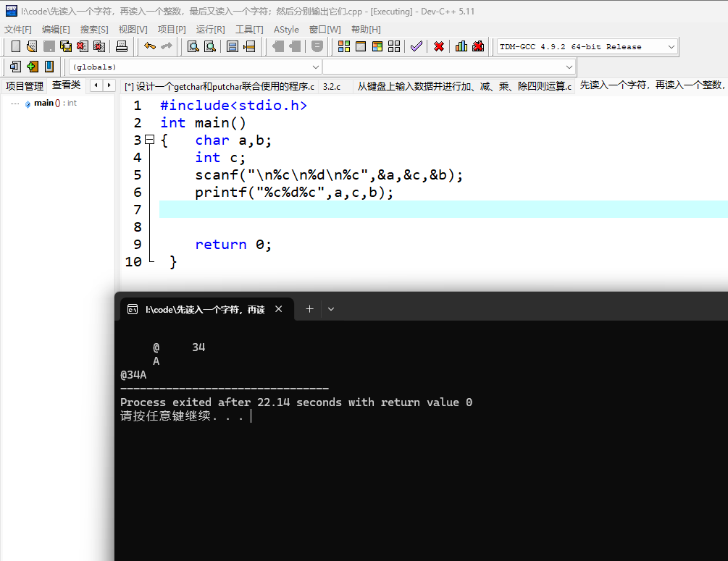Screen dimensions: 728x561
Task: Open the AStyle menu
Action: [x=286, y=29]
